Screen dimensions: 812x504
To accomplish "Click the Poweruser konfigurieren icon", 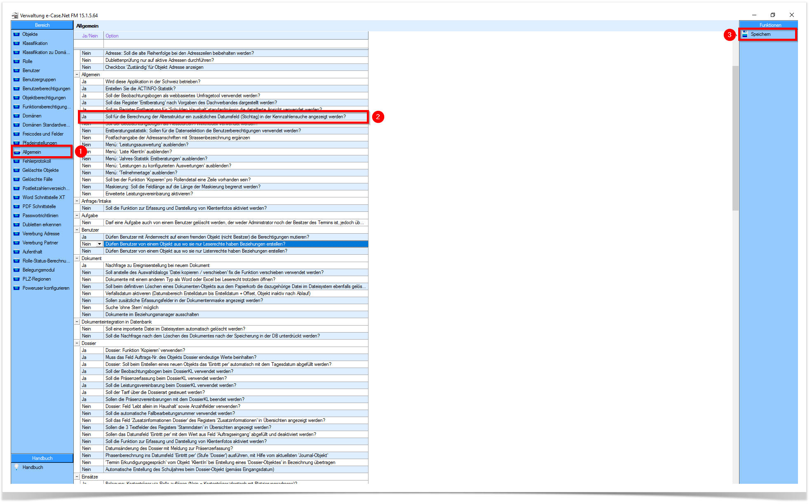I will click(x=16, y=288).
